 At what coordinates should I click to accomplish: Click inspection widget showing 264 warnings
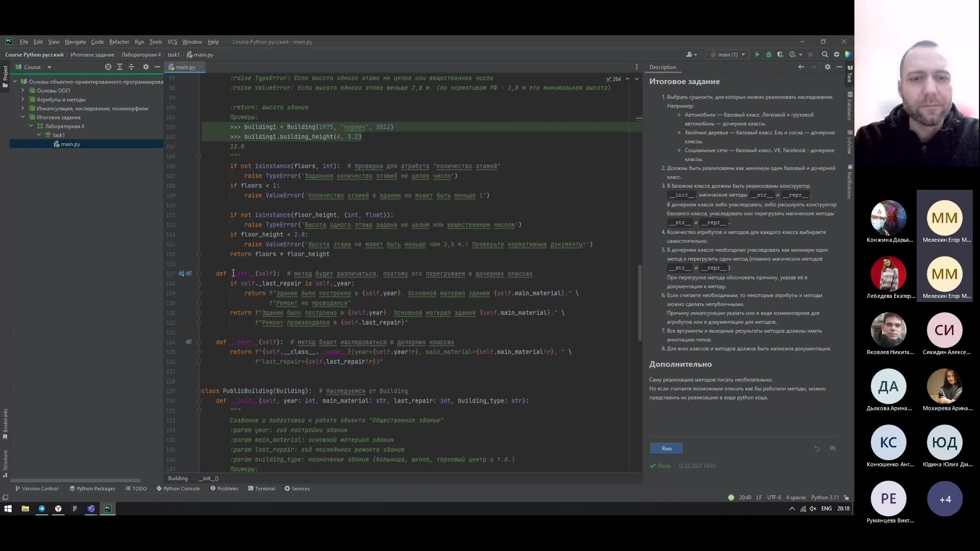click(613, 79)
